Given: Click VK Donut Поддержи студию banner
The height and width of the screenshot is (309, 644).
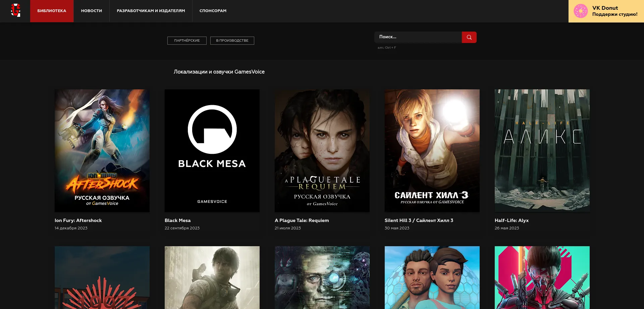Looking at the screenshot, I should [606, 11].
